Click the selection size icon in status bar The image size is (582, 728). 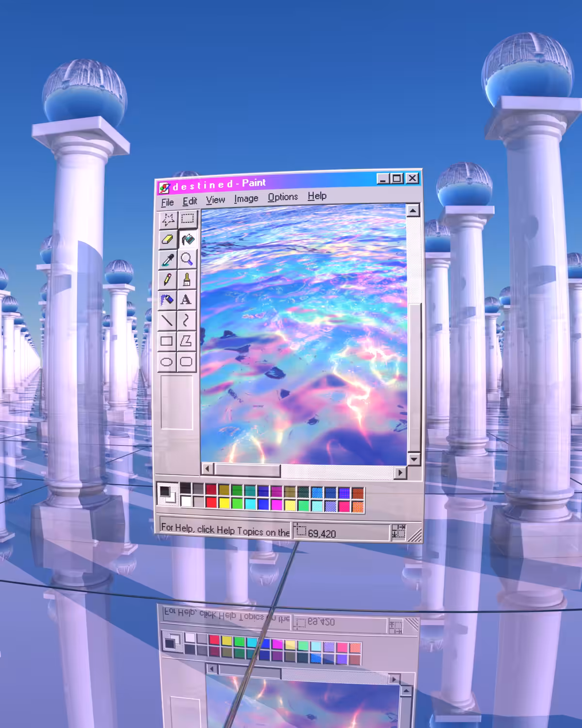point(398,532)
